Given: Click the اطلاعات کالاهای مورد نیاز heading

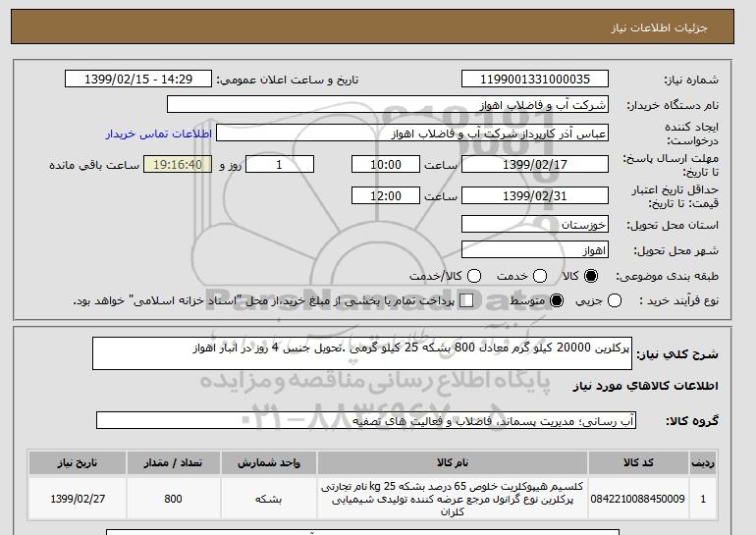Looking at the screenshot, I should (646, 386).
